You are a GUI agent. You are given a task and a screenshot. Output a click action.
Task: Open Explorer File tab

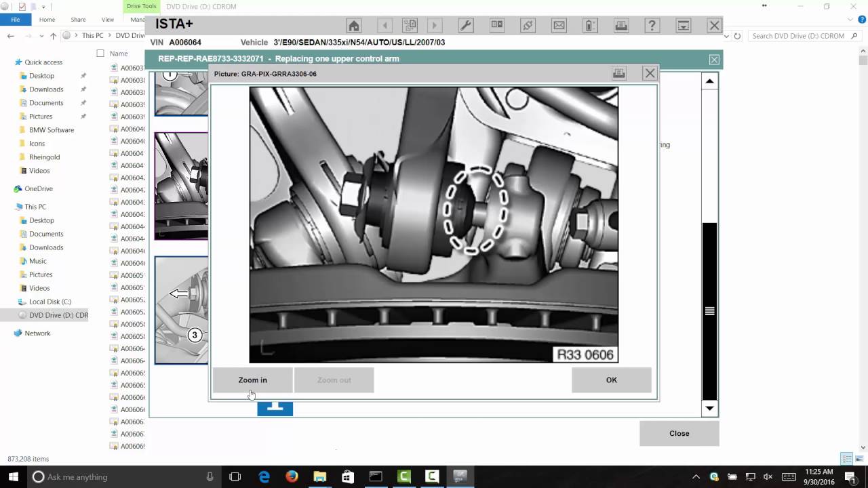15,20
